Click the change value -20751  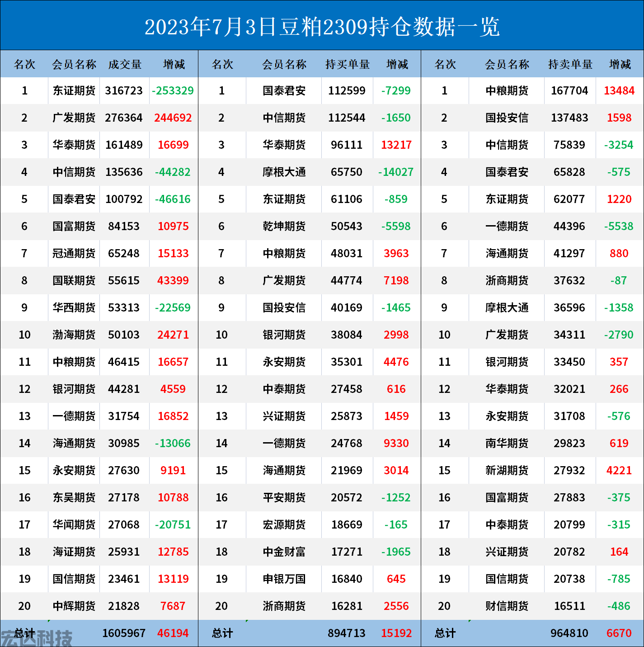coord(173,524)
